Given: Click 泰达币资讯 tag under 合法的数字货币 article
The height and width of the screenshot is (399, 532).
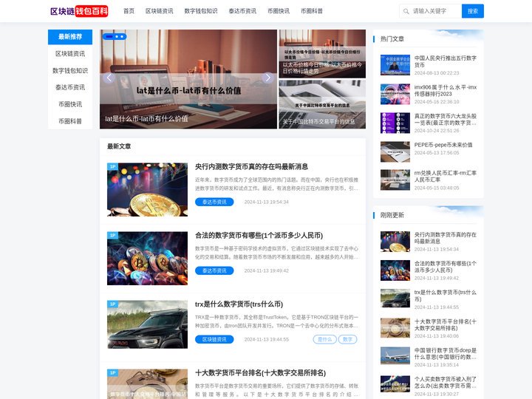Looking at the screenshot, I should (x=214, y=270).
